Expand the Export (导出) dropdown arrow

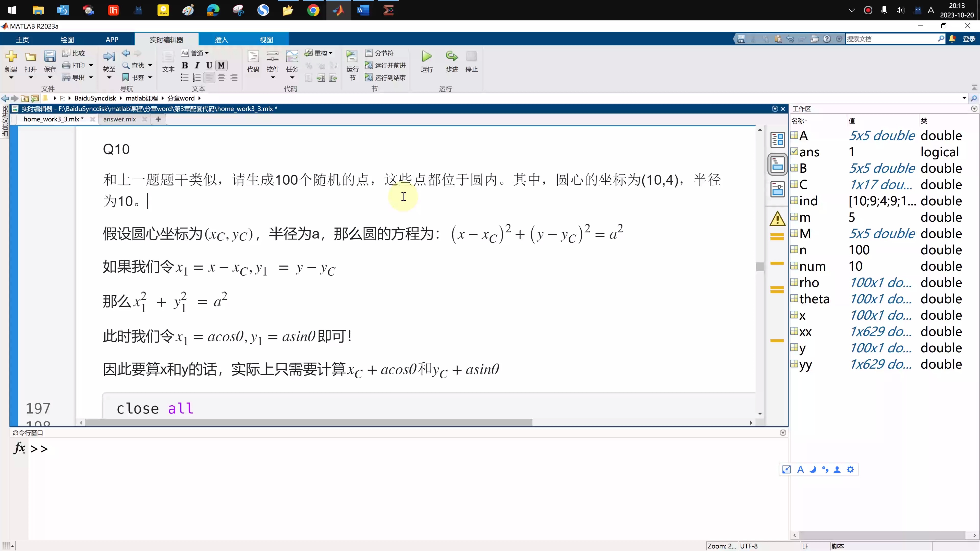point(91,78)
